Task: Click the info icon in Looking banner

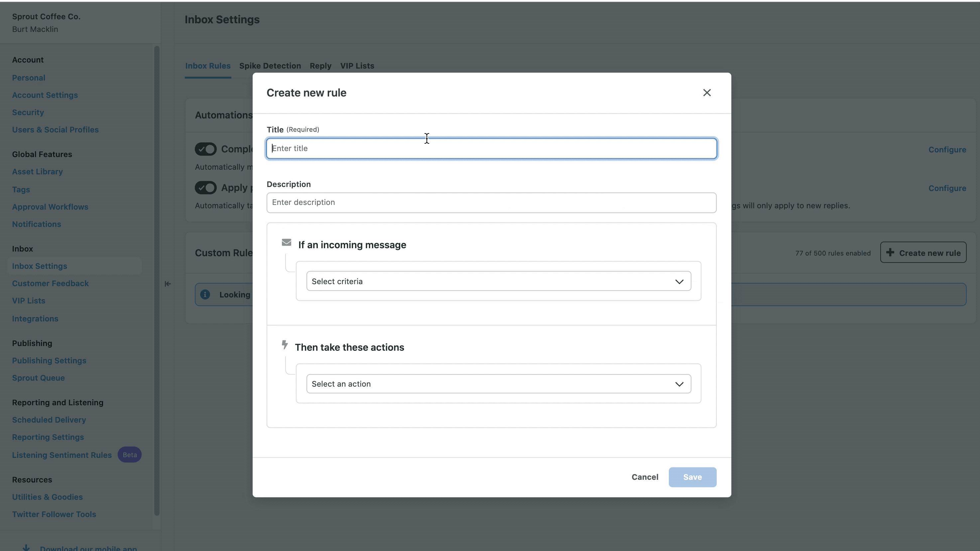Action: coord(205,295)
